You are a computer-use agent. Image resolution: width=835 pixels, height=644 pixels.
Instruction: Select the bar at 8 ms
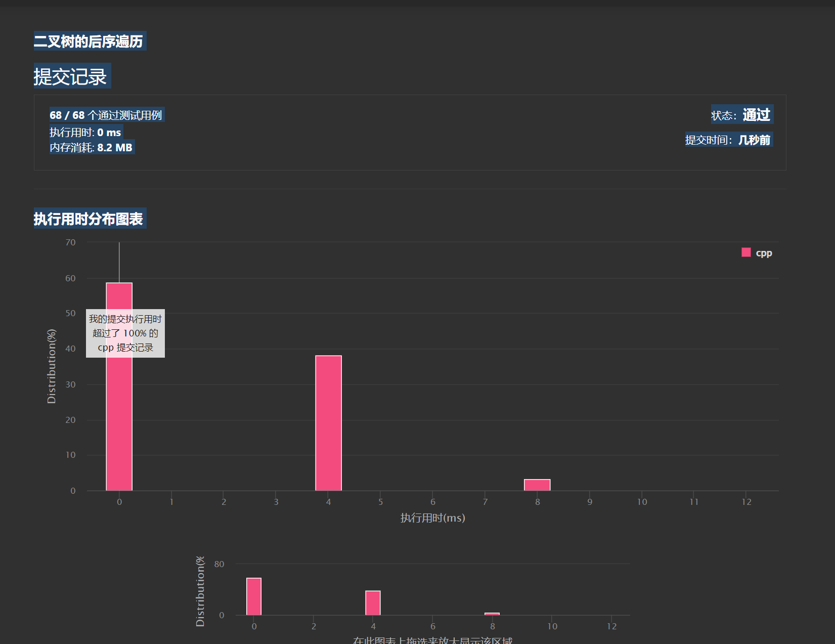coord(537,485)
